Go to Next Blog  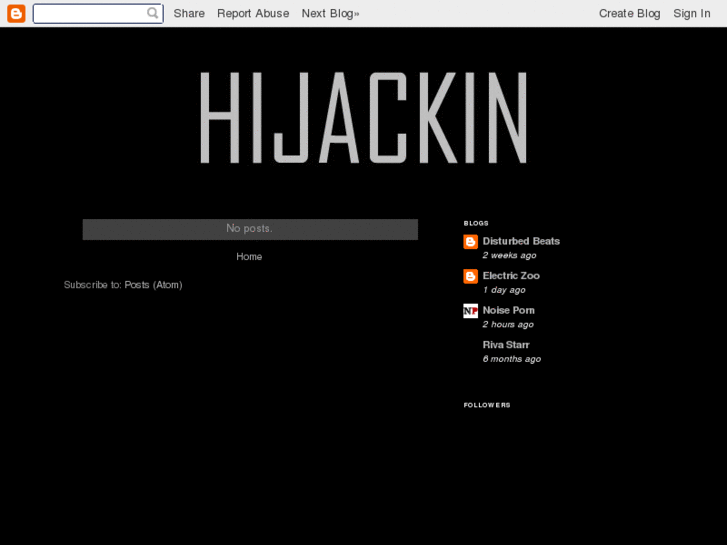pos(330,13)
